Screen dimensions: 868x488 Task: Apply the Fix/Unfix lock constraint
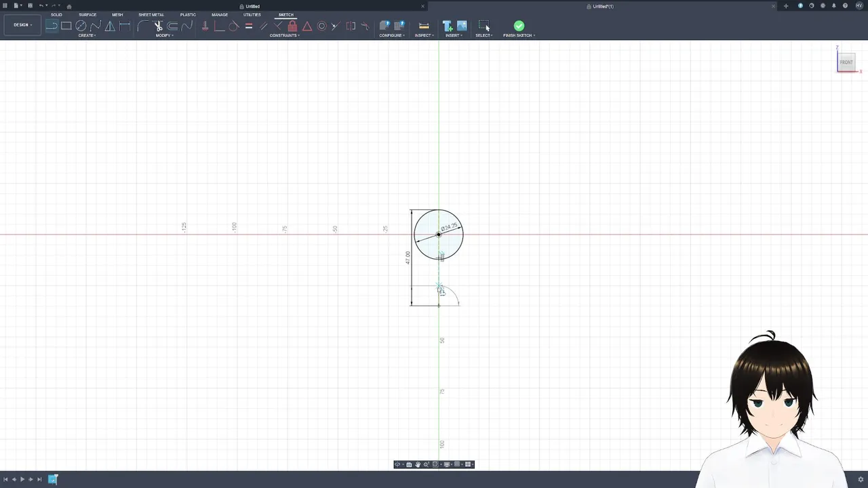(292, 26)
